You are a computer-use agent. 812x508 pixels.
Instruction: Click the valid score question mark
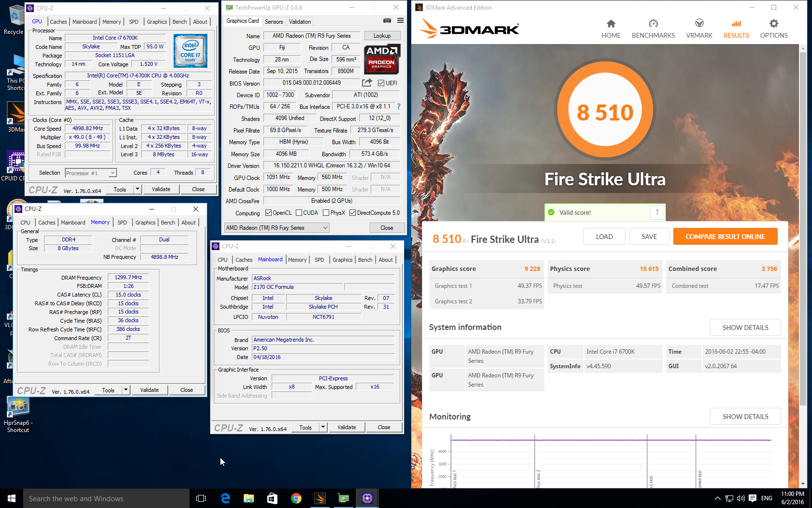(657, 212)
